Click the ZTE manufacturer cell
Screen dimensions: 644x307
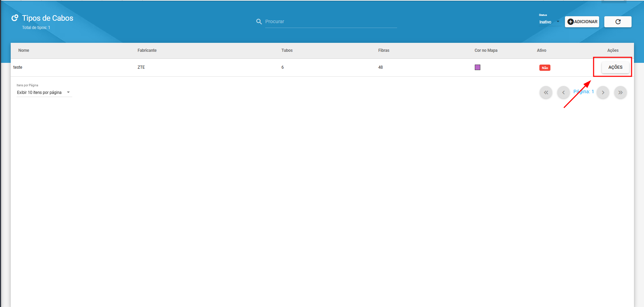(x=141, y=67)
